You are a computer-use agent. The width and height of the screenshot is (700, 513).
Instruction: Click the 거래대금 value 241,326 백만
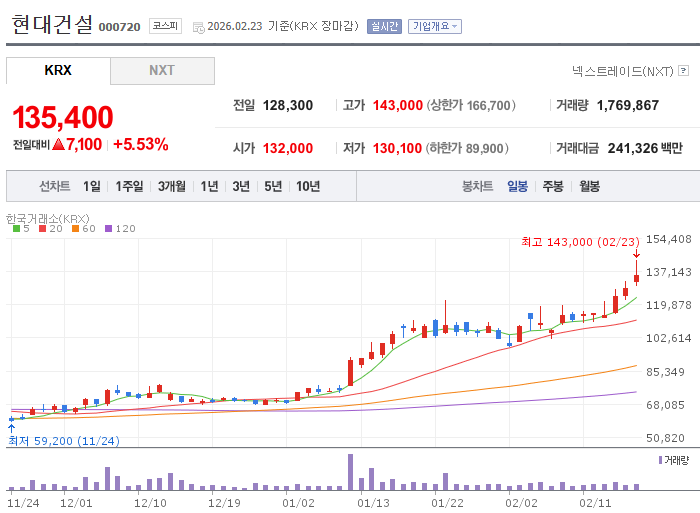coord(645,148)
